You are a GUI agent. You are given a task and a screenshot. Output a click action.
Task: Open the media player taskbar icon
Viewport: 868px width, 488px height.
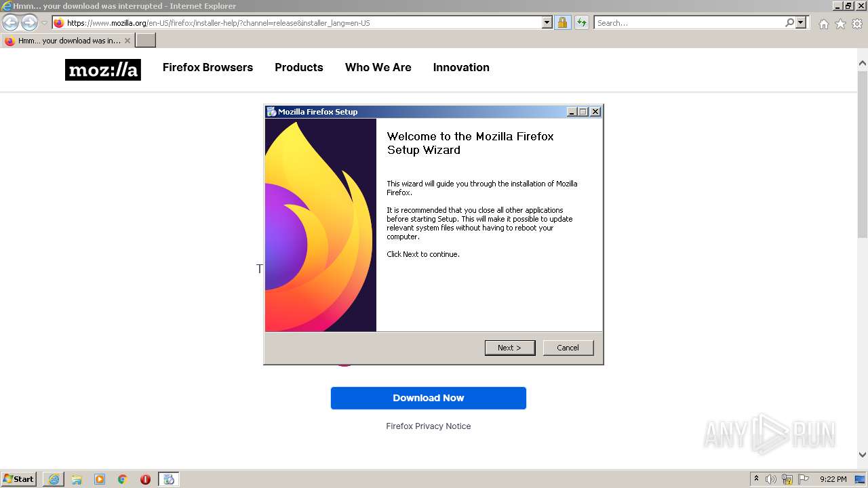click(x=100, y=479)
